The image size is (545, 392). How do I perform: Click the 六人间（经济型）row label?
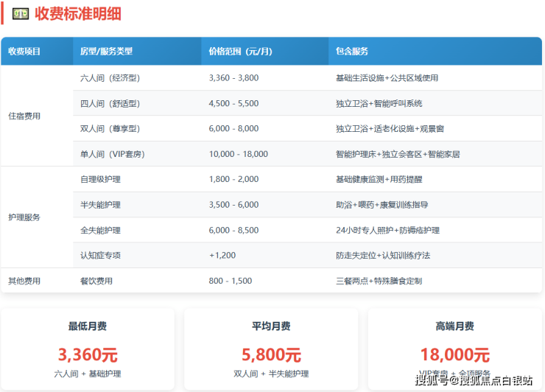(110, 78)
